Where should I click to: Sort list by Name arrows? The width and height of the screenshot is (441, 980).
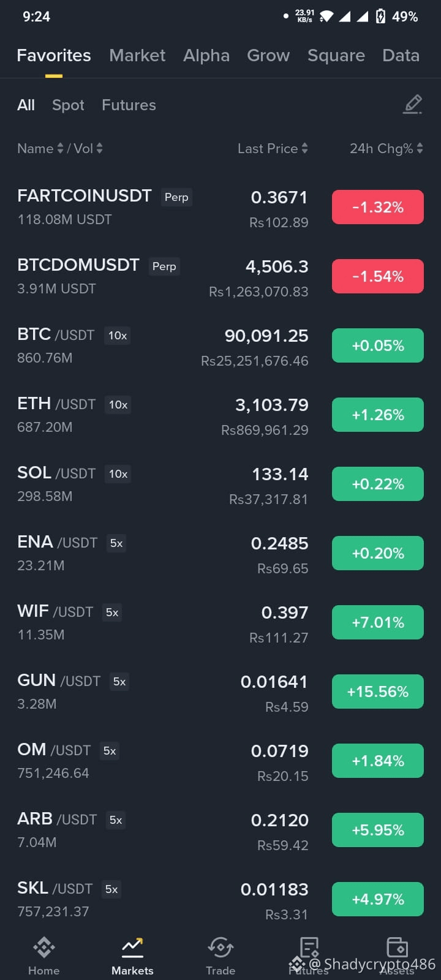pyautogui.click(x=60, y=148)
